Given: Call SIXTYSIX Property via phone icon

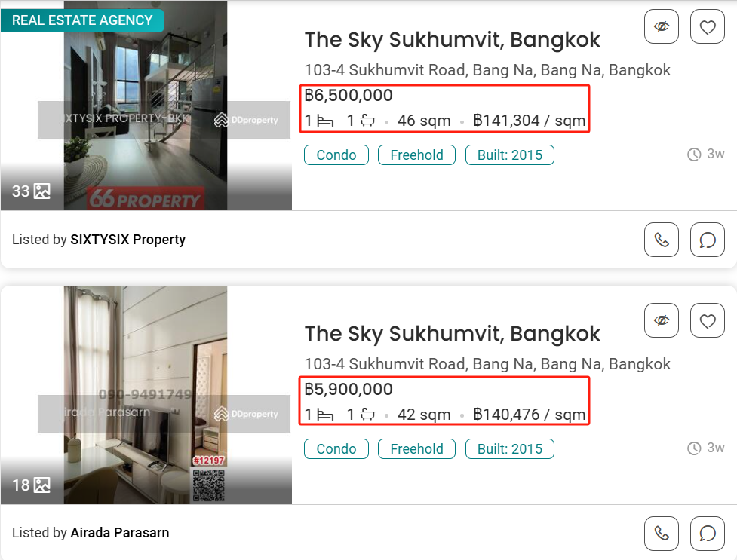Looking at the screenshot, I should 662,240.
